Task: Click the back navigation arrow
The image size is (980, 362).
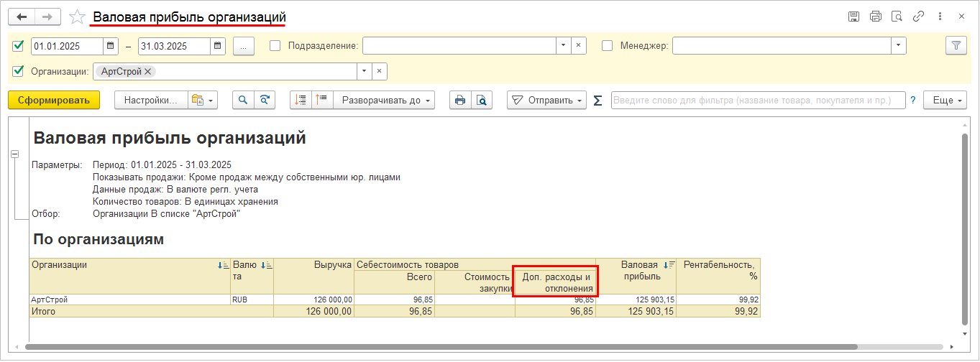Action: [21, 17]
